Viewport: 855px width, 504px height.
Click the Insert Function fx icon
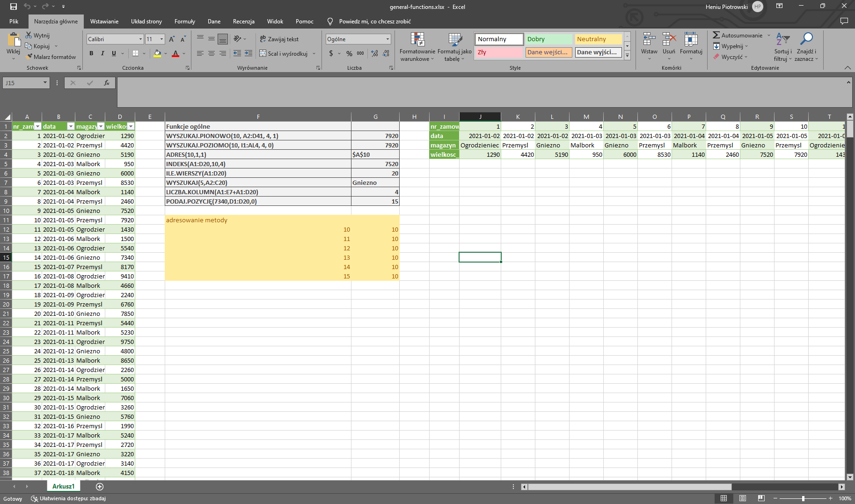coord(107,83)
